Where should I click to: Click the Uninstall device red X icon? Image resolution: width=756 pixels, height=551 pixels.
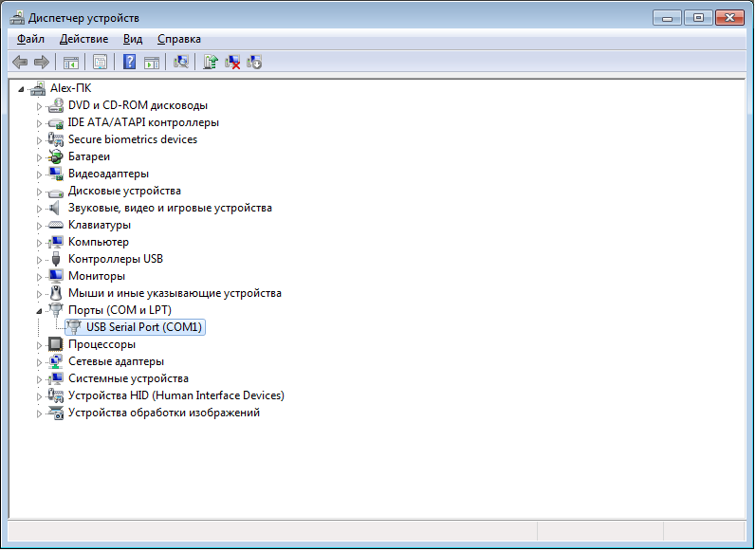click(232, 63)
